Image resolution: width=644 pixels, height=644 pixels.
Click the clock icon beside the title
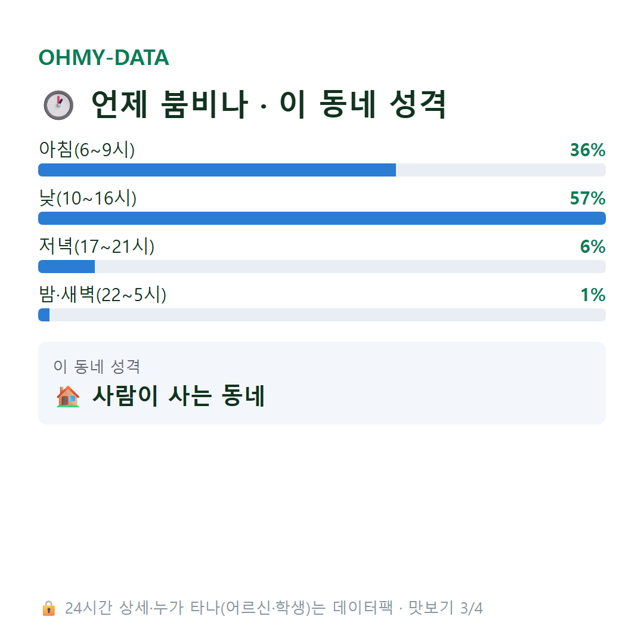tap(58, 105)
